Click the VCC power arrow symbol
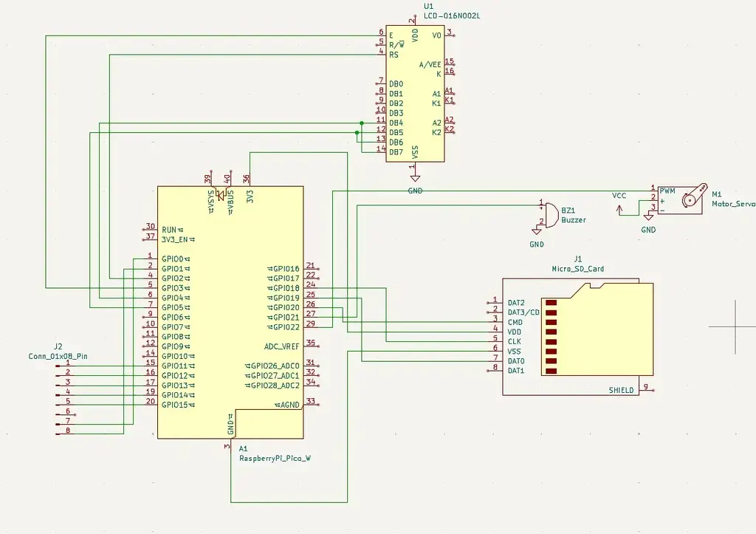This screenshot has width=756, height=534. click(619, 209)
